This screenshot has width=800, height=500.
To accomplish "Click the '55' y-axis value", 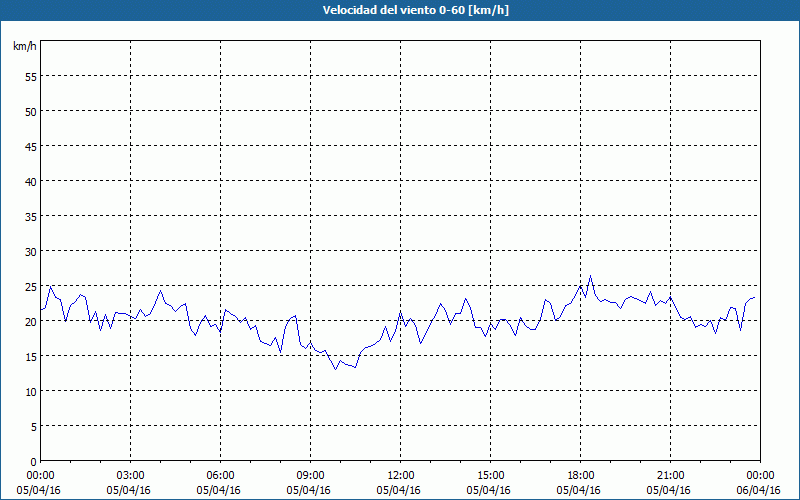I will click(31, 77).
